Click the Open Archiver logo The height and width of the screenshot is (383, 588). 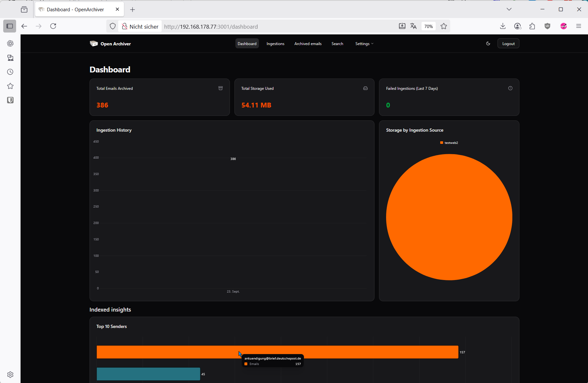pyautogui.click(x=110, y=44)
